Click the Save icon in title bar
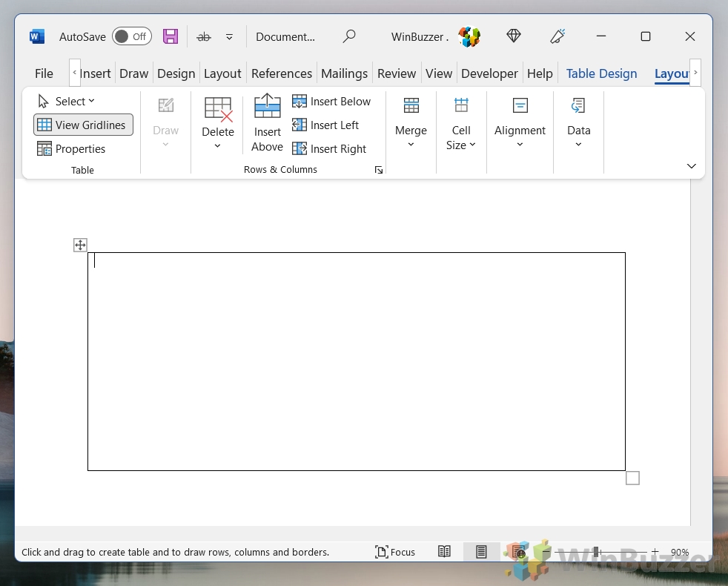728x586 pixels. click(x=171, y=36)
